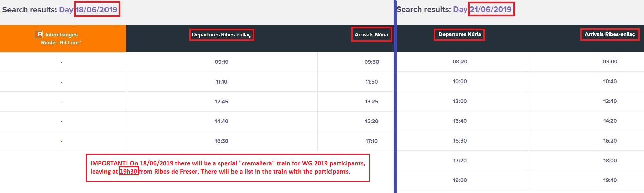The image size is (644, 193).
Task: Click the highlighted 19h30 time in notice
Action: click(x=129, y=172)
